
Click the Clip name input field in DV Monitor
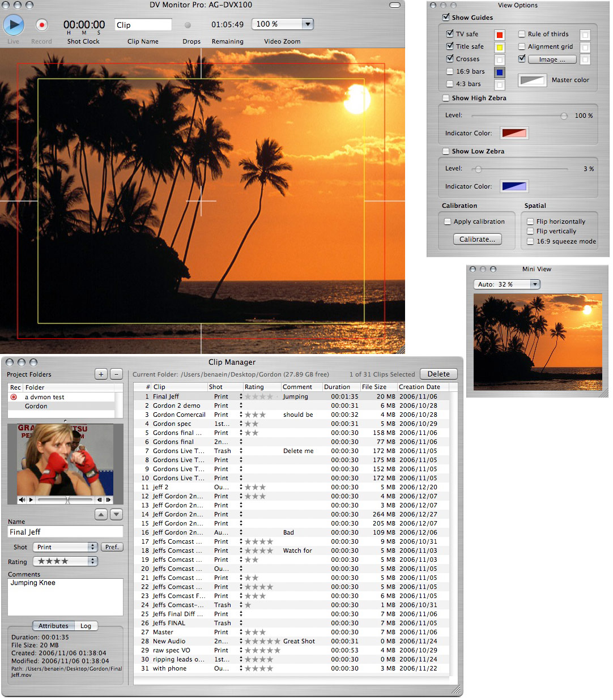click(143, 24)
